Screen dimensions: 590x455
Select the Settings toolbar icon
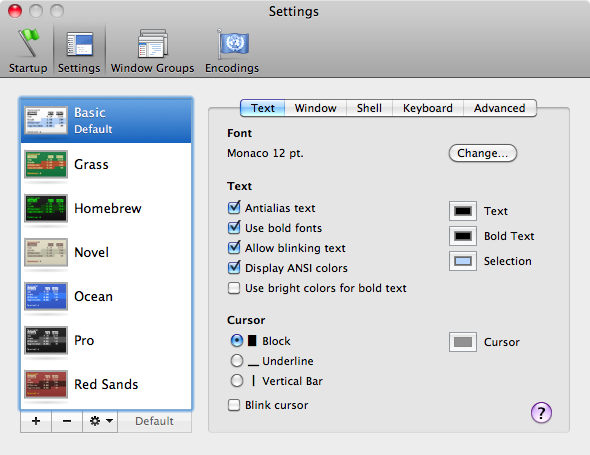tap(79, 51)
